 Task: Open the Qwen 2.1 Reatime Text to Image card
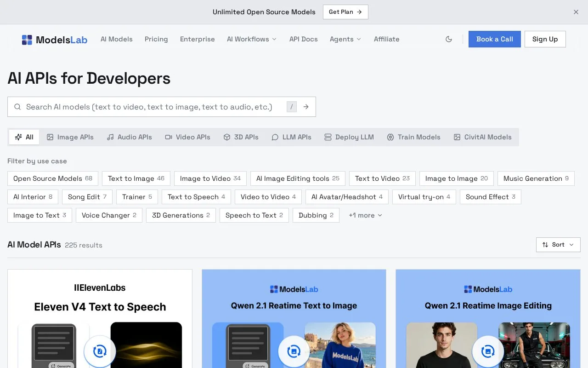coord(294,318)
